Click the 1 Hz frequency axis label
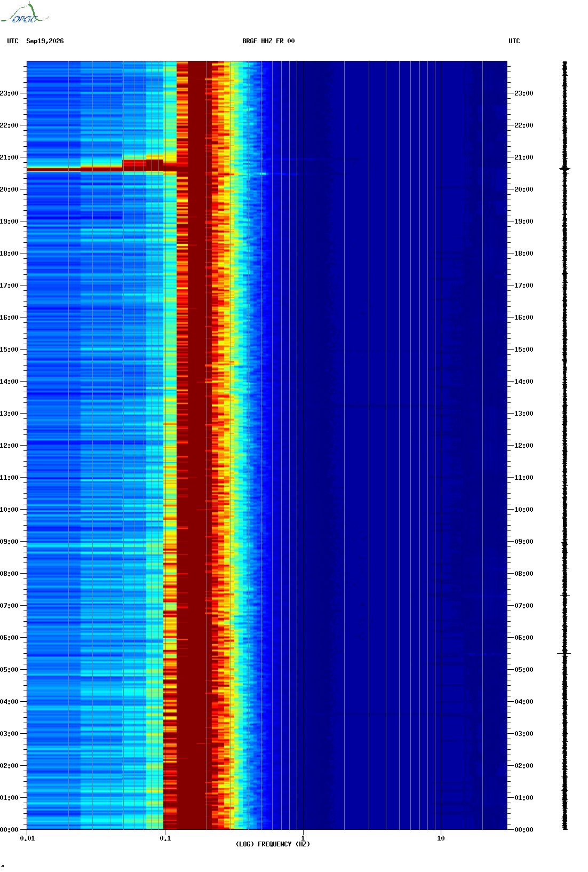This screenshot has height=872, width=588. tap(303, 838)
